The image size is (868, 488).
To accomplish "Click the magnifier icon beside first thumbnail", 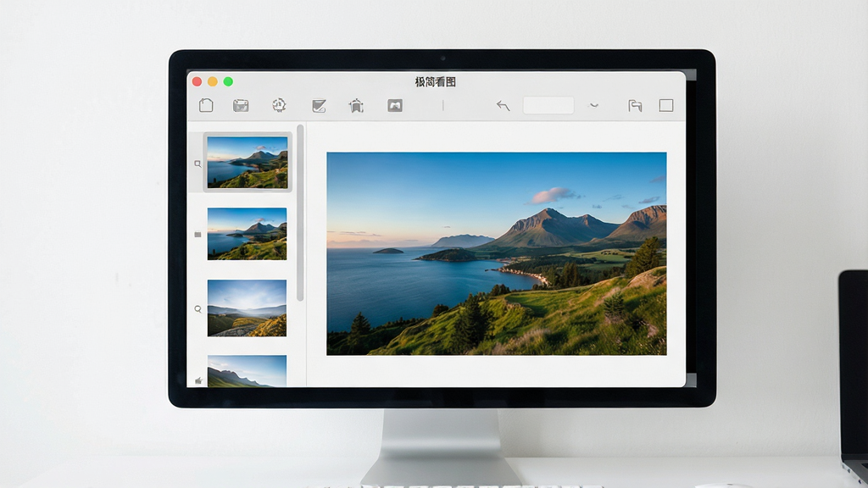I will coord(198,164).
